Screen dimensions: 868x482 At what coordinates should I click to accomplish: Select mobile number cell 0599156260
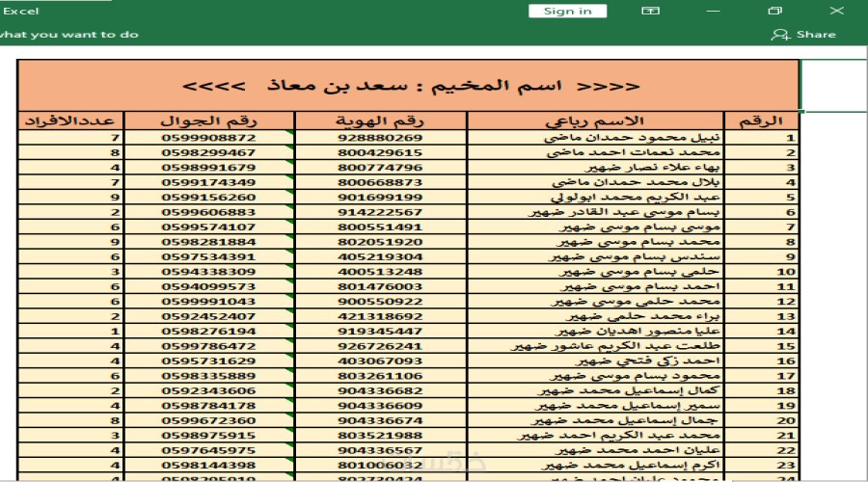pyautogui.click(x=209, y=197)
